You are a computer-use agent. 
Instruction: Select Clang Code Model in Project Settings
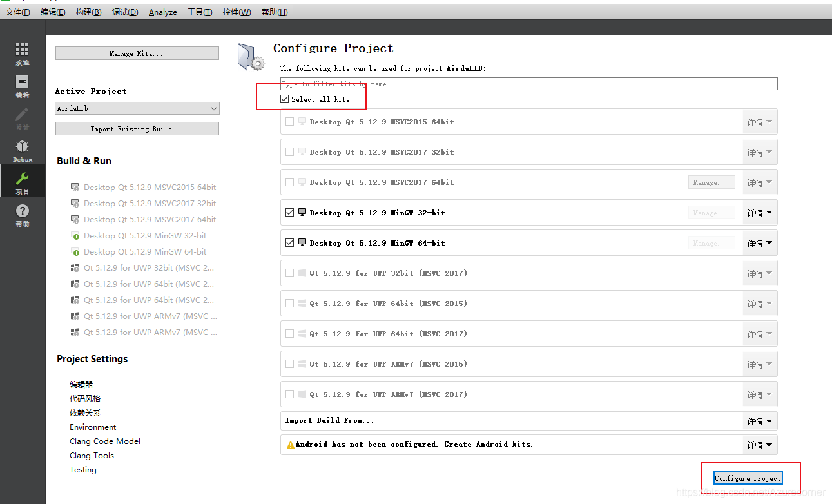tap(104, 441)
